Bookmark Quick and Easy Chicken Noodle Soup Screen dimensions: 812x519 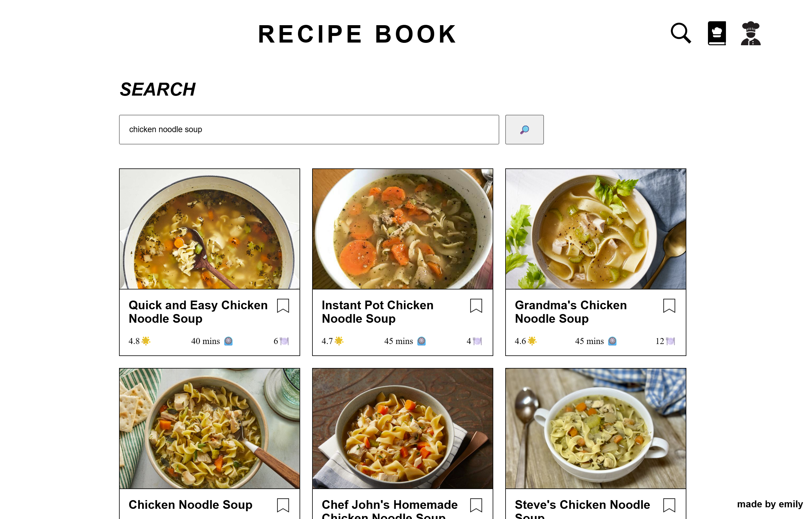[282, 306]
